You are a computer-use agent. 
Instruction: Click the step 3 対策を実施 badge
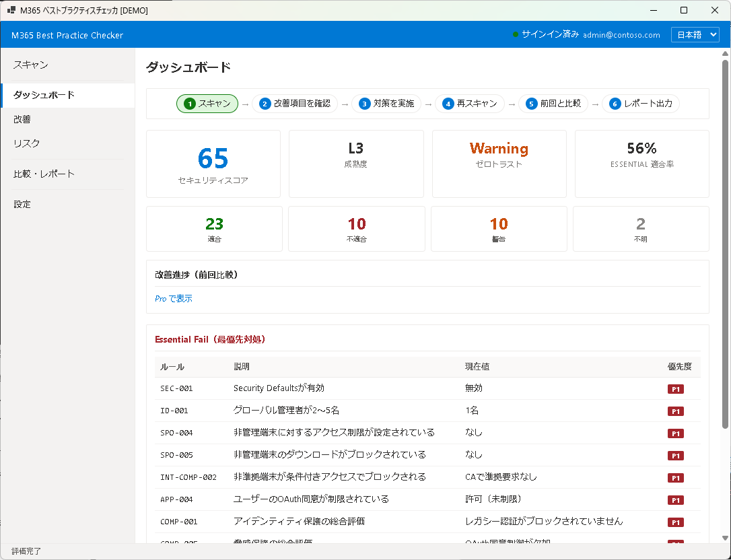pos(387,104)
